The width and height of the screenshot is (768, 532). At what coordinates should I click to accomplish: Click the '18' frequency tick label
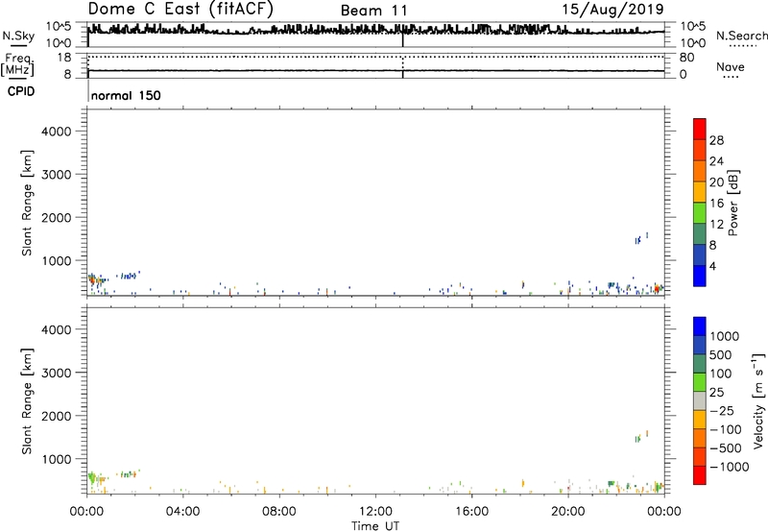pyautogui.click(x=64, y=58)
